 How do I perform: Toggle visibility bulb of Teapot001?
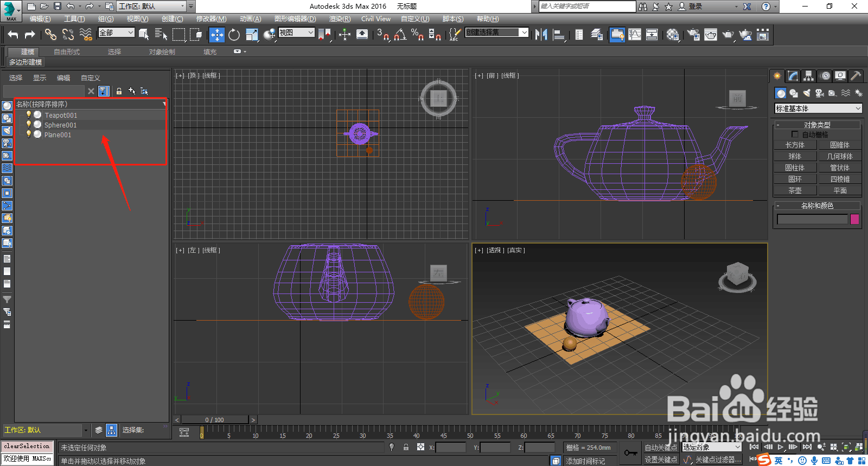coord(28,114)
